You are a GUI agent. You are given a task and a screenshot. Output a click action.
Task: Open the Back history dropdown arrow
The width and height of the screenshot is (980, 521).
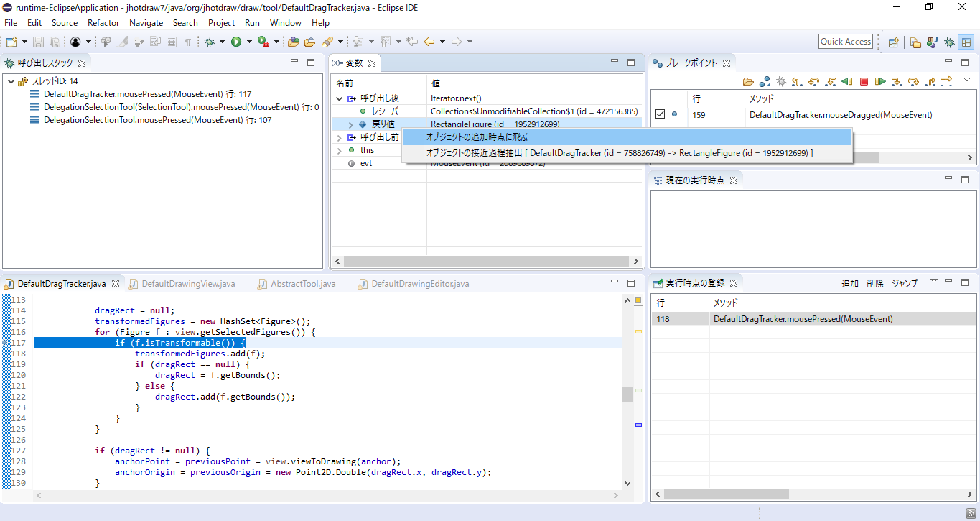click(443, 42)
